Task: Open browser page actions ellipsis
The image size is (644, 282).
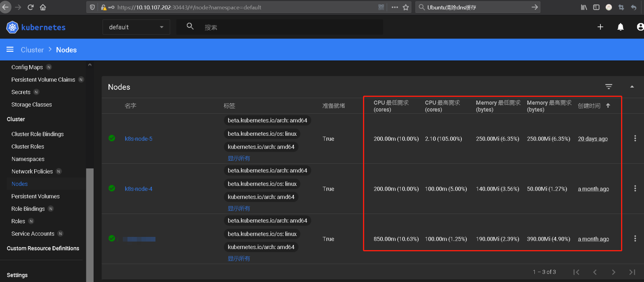Action: pyautogui.click(x=395, y=7)
